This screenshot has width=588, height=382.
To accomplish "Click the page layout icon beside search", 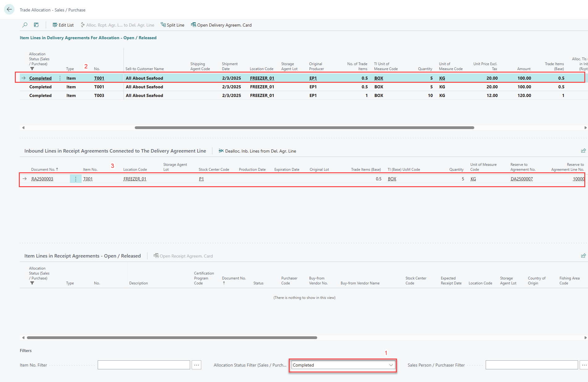I will coord(36,25).
